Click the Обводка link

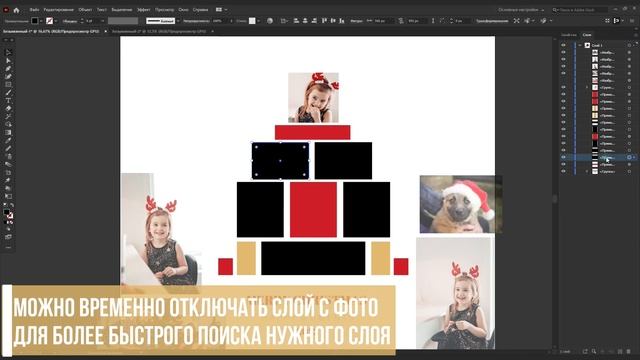tap(70, 21)
